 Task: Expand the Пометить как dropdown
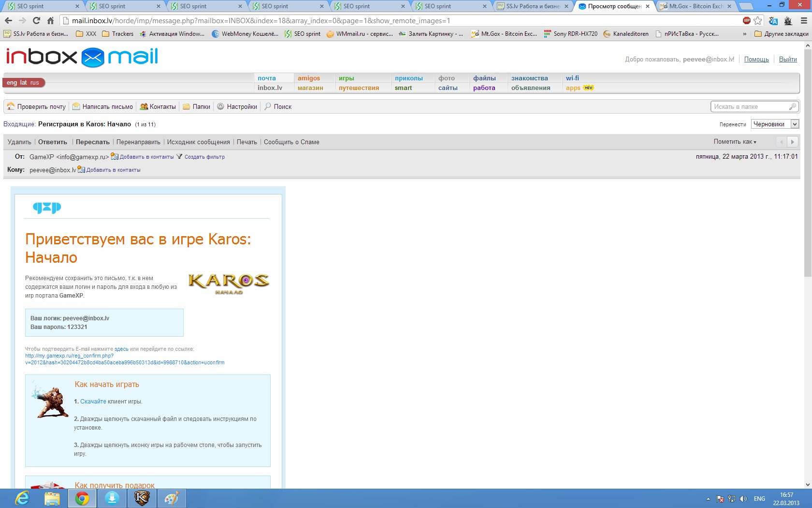pyautogui.click(x=735, y=142)
